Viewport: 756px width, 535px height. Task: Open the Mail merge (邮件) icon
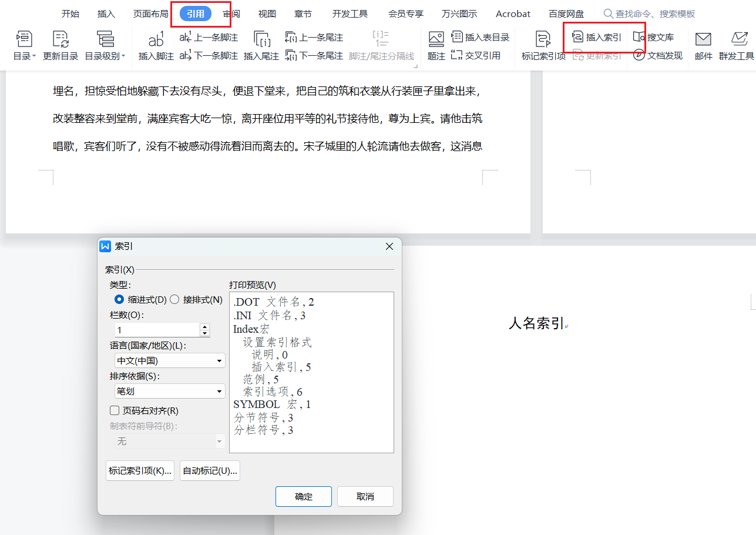coord(703,40)
